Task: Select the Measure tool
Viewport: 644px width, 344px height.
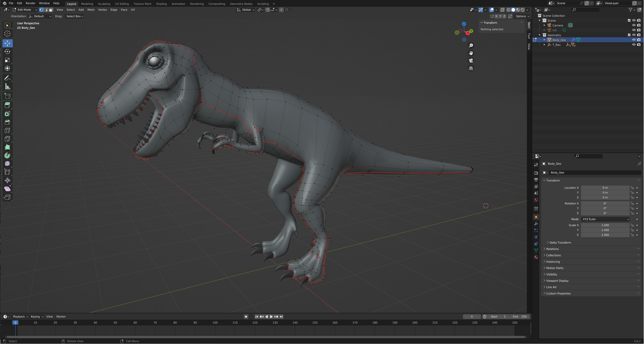Action: (7, 87)
